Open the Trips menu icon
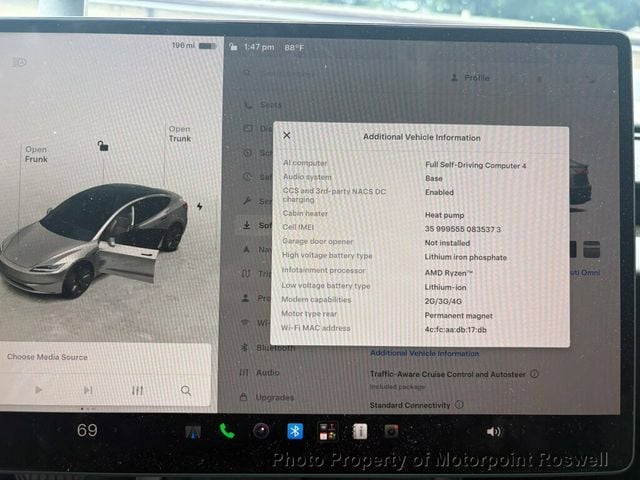The height and width of the screenshot is (480, 640). (246, 273)
